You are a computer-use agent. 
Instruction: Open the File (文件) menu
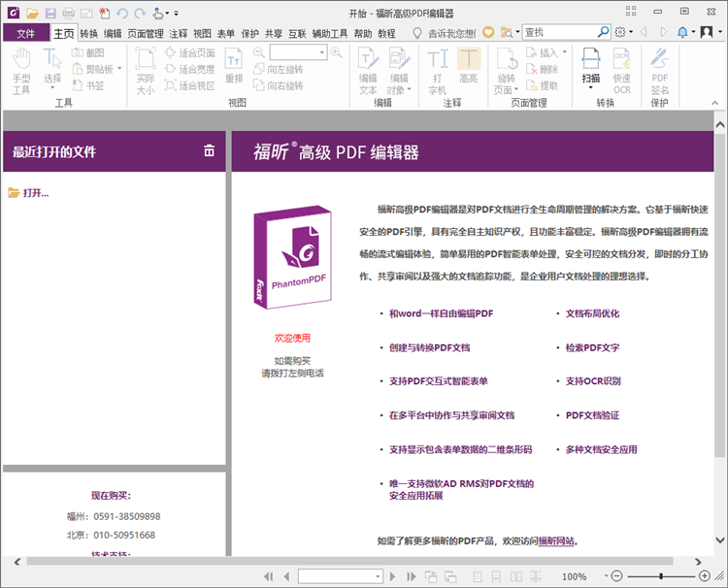(25, 33)
